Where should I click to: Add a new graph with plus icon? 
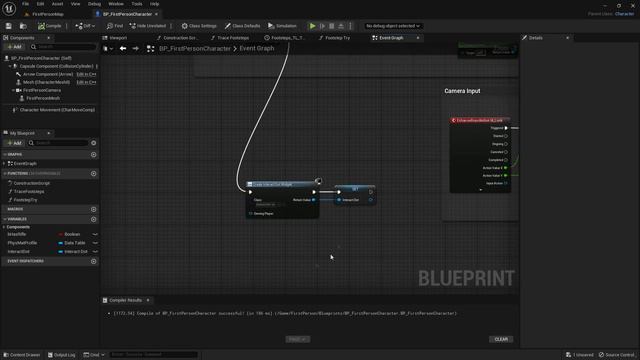pyautogui.click(x=93, y=154)
